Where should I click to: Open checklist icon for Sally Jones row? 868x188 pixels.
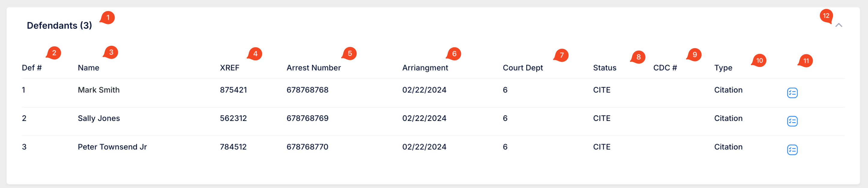click(792, 121)
